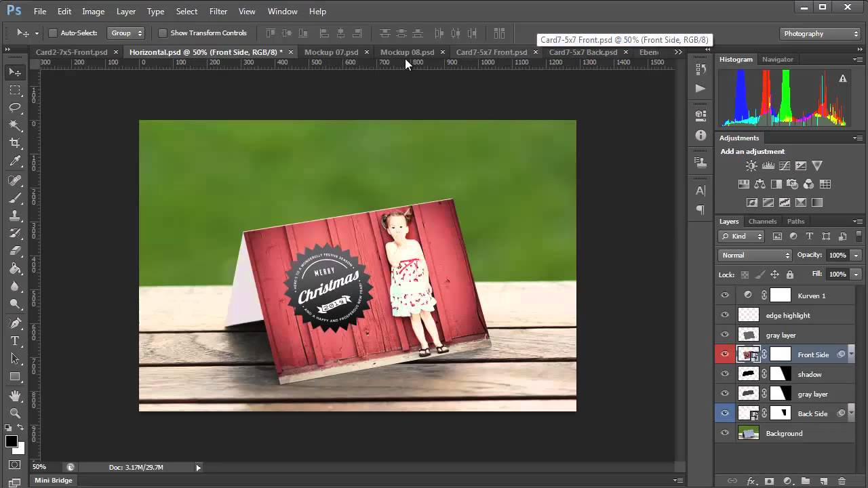Screen dimensions: 868x488
Task: Click the Lock all padlock icon
Action: coord(790,274)
